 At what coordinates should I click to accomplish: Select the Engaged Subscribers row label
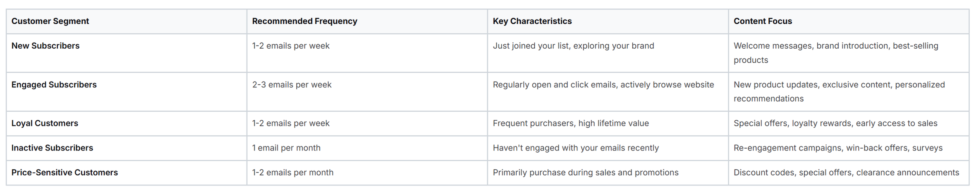coord(54,85)
